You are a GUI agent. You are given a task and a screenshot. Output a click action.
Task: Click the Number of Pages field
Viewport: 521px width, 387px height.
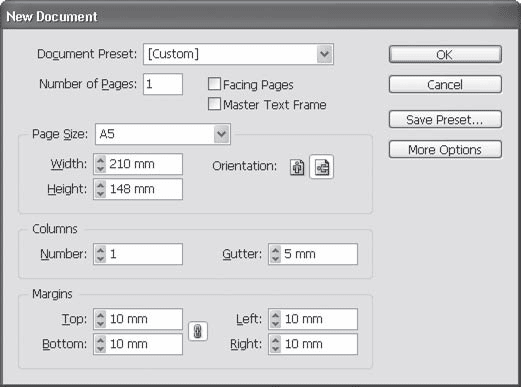[x=163, y=84]
